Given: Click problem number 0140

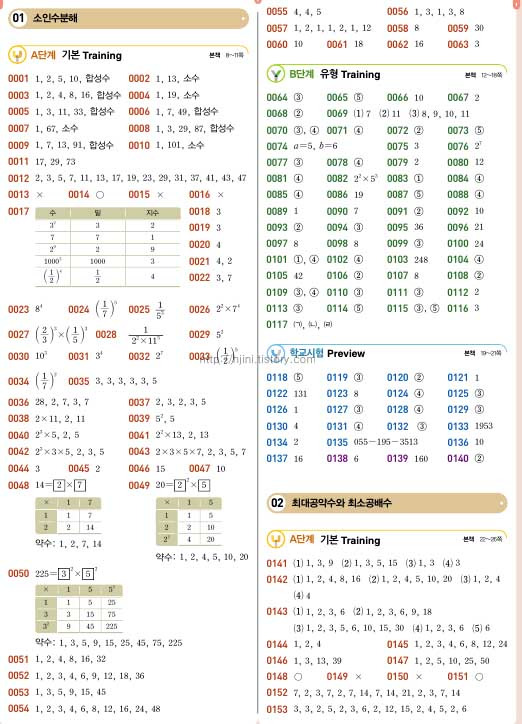Looking at the screenshot, I should point(458,459).
